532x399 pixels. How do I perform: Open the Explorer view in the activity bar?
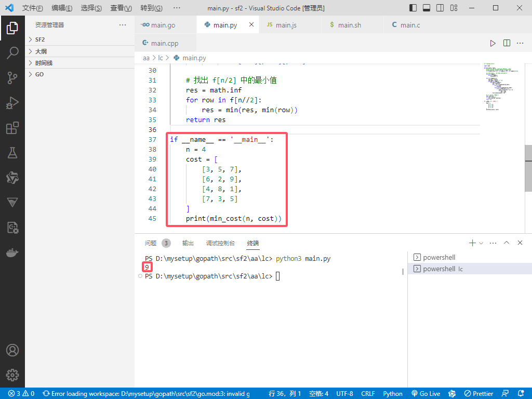coord(12,28)
